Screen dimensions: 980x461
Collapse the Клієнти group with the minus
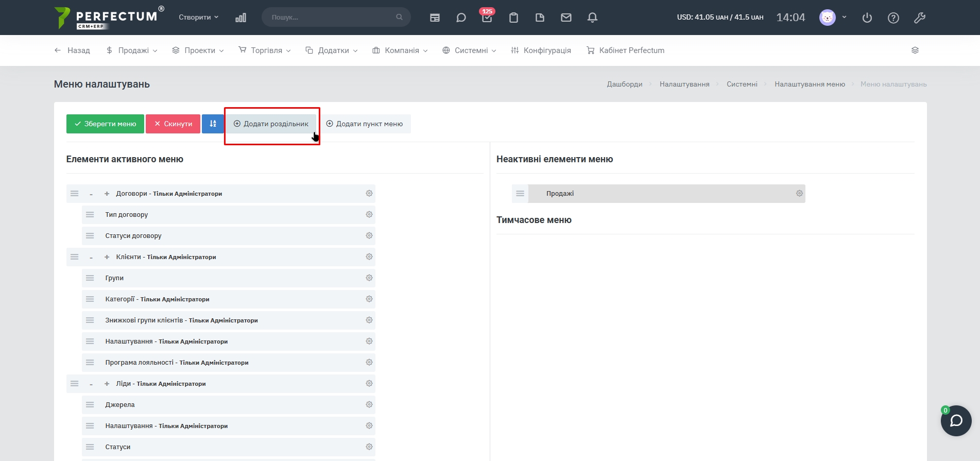91,258
